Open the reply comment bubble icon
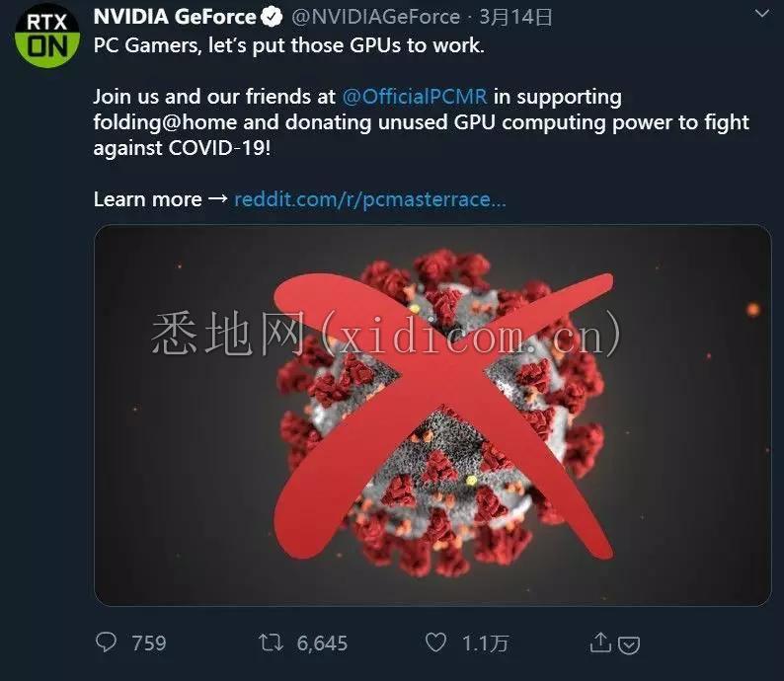The height and width of the screenshot is (681, 784). (x=106, y=643)
